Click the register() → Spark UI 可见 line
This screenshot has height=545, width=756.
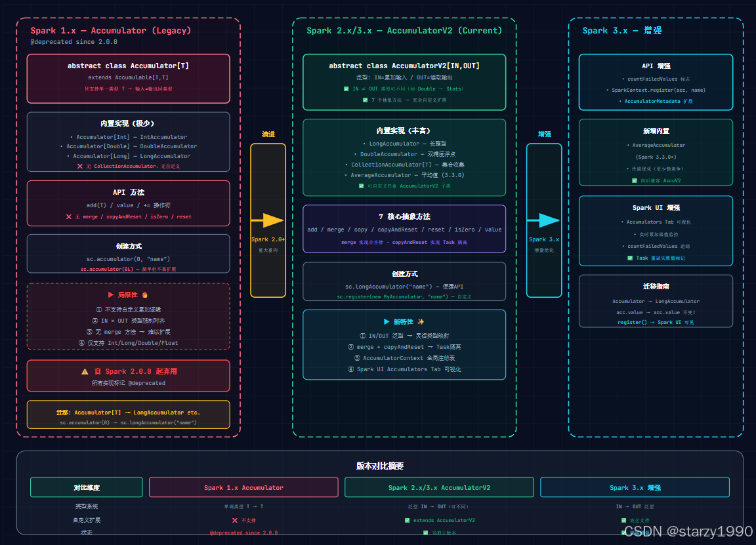656,323
